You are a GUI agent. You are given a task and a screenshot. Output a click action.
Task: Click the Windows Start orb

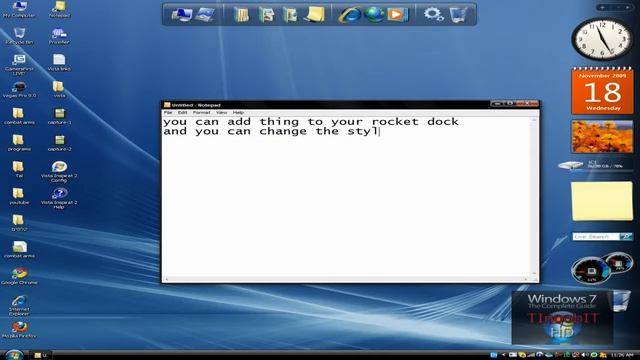pos(14,355)
